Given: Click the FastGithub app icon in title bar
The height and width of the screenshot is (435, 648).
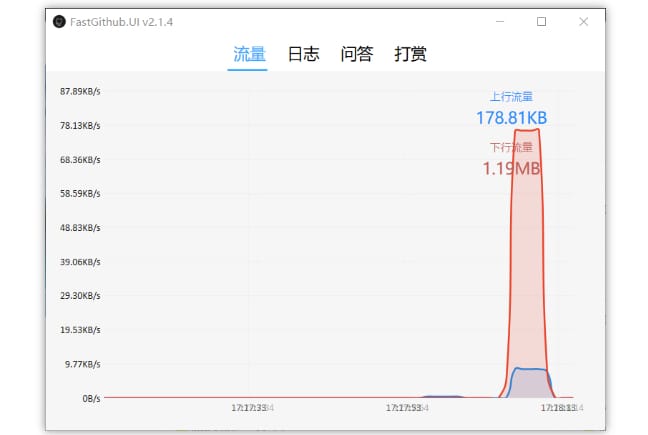Looking at the screenshot, I should [59, 21].
